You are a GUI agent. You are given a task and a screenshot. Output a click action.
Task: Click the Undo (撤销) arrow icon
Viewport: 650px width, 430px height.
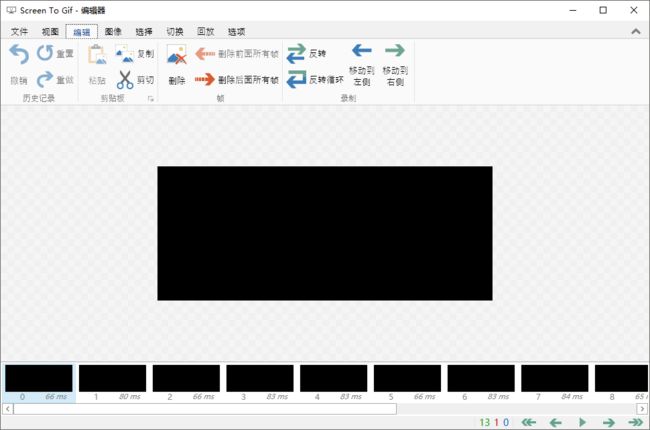[x=19, y=54]
